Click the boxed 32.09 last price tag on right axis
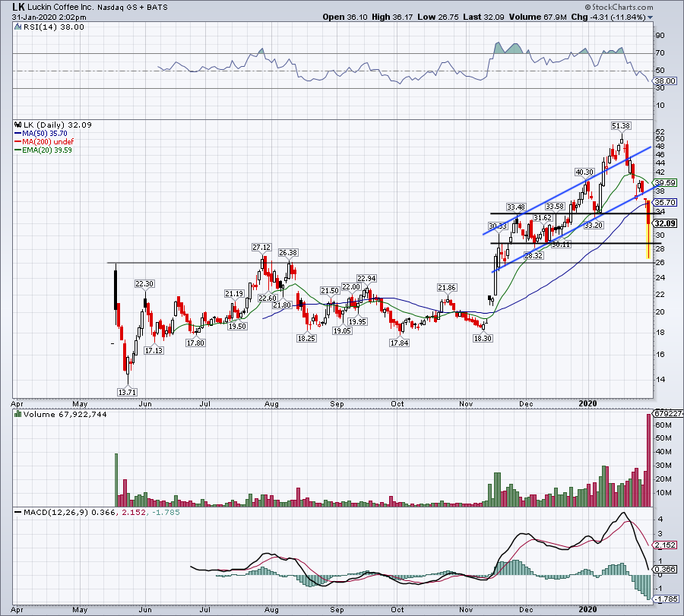Screen dimensions: 684x616 [666, 223]
